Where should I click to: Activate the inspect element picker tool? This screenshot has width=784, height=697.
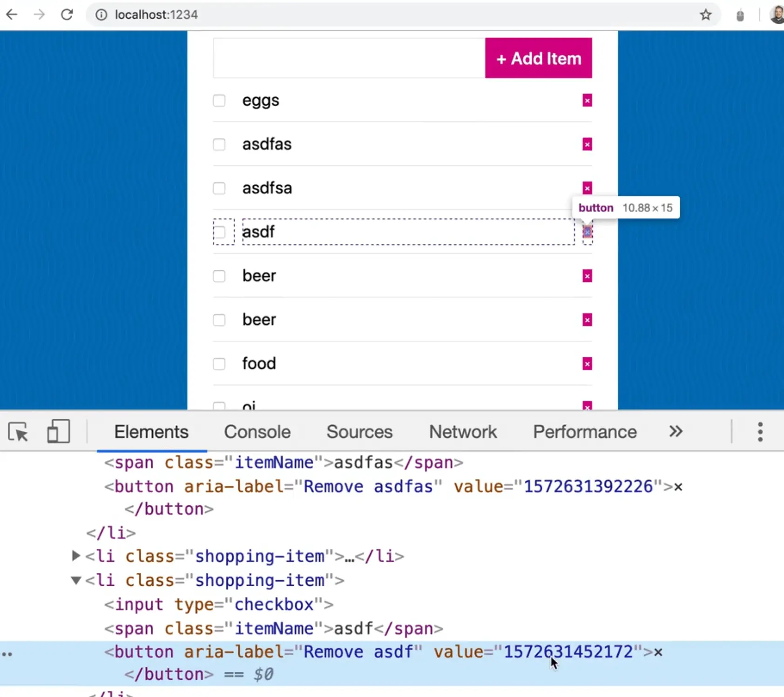[x=19, y=432]
